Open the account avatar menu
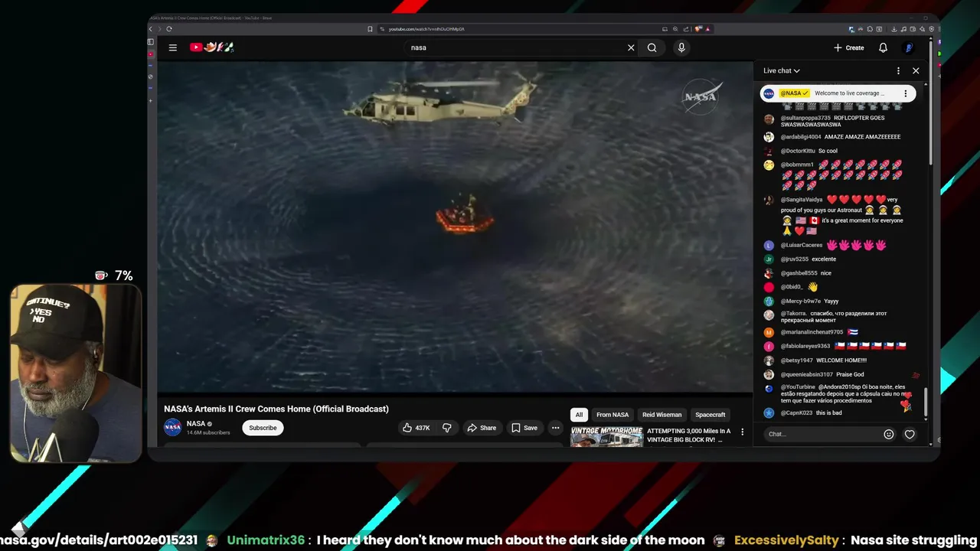The width and height of the screenshot is (980, 551). (x=909, y=47)
